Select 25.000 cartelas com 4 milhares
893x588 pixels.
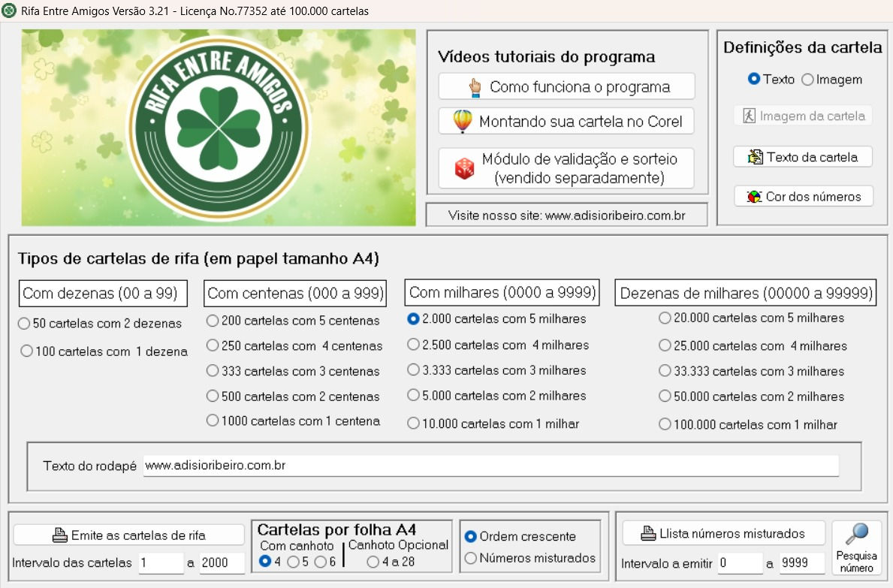(x=665, y=345)
